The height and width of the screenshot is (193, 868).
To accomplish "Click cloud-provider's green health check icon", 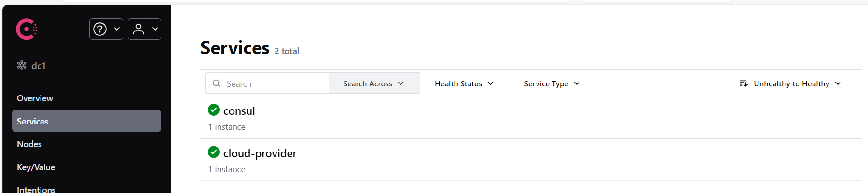I will (x=214, y=152).
